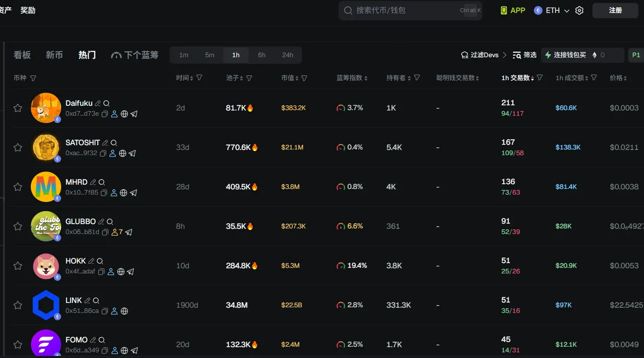Screen dimensions: 644x358
Task: Select the 24h timeframe tab
Action: 288,55
